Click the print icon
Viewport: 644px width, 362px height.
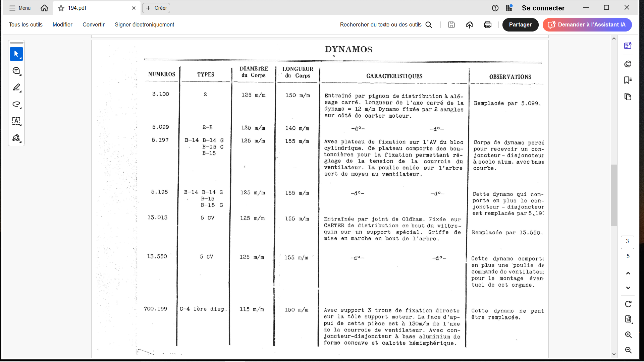488,25
